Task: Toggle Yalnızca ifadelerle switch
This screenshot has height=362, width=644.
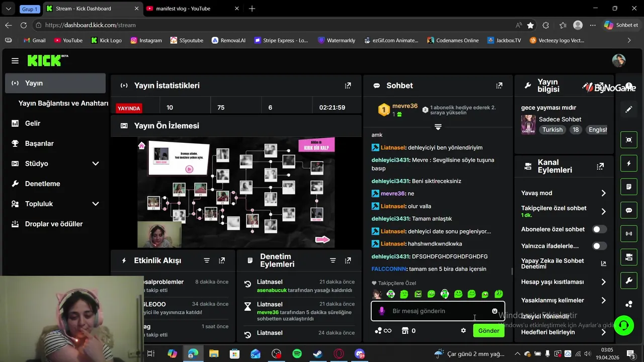Action: (599, 246)
